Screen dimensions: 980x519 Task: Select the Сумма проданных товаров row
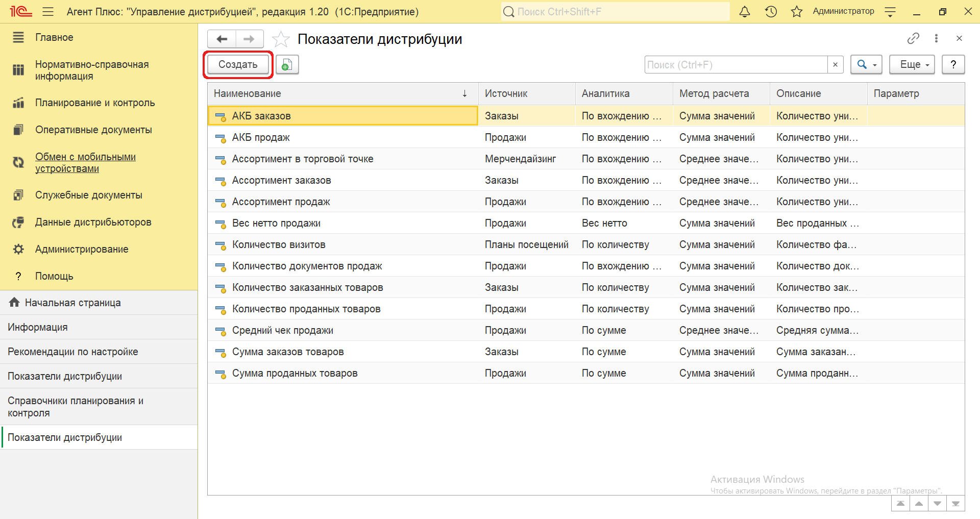[x=586, y=373]
